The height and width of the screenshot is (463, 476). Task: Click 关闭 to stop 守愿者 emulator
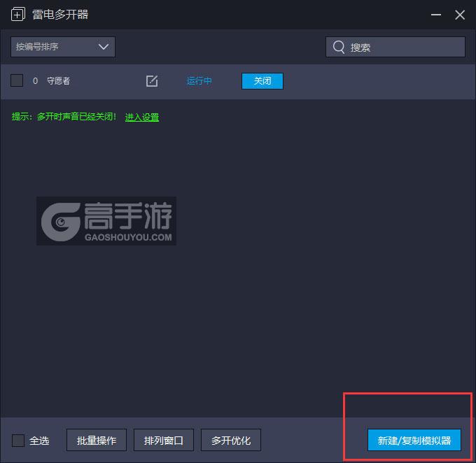click(x=262, y=81)
